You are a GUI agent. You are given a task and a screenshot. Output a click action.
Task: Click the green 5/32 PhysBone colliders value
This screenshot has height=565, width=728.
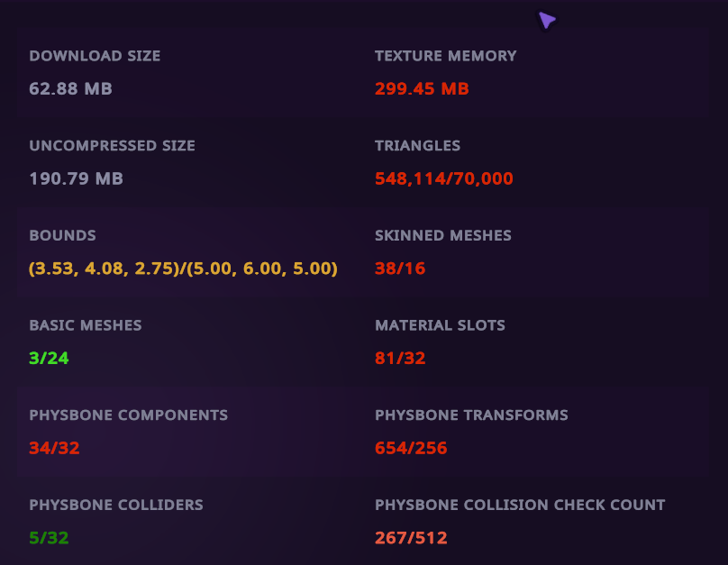pos(49,538)
